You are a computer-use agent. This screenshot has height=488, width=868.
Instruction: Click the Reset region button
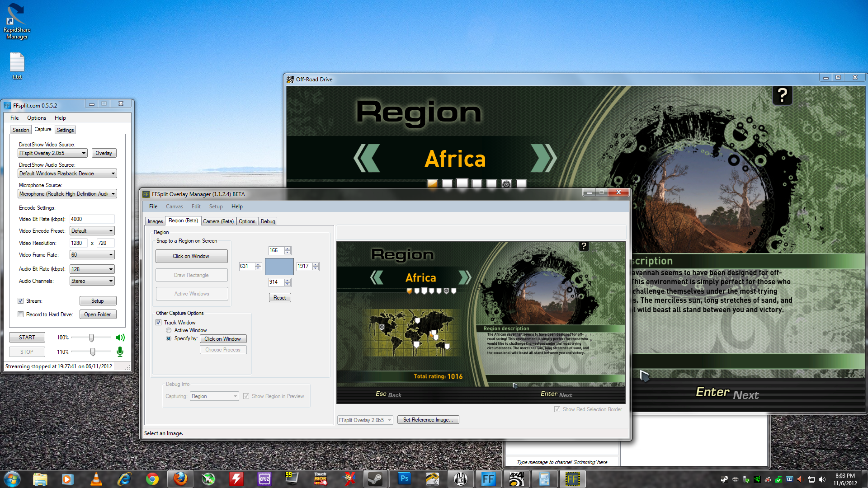point(280,298)
